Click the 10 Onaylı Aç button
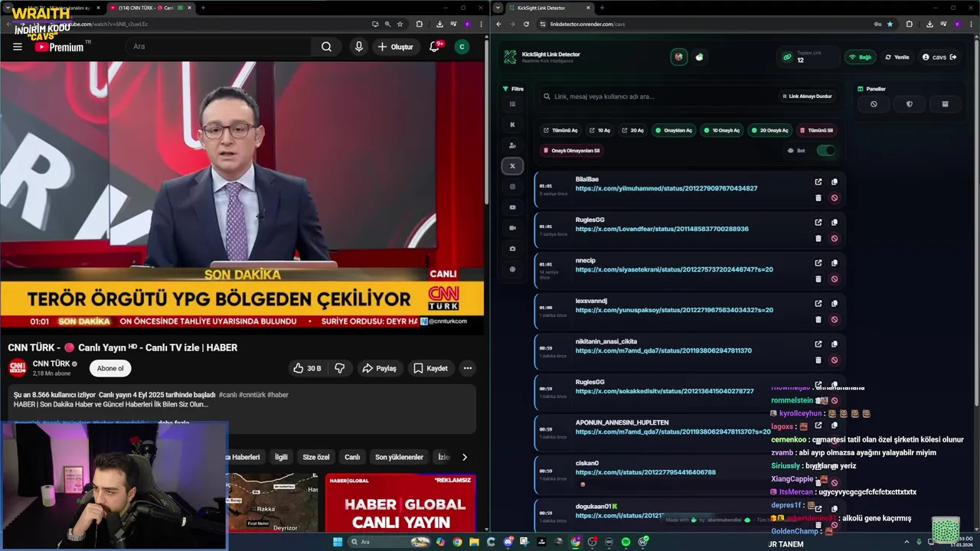 721,130
